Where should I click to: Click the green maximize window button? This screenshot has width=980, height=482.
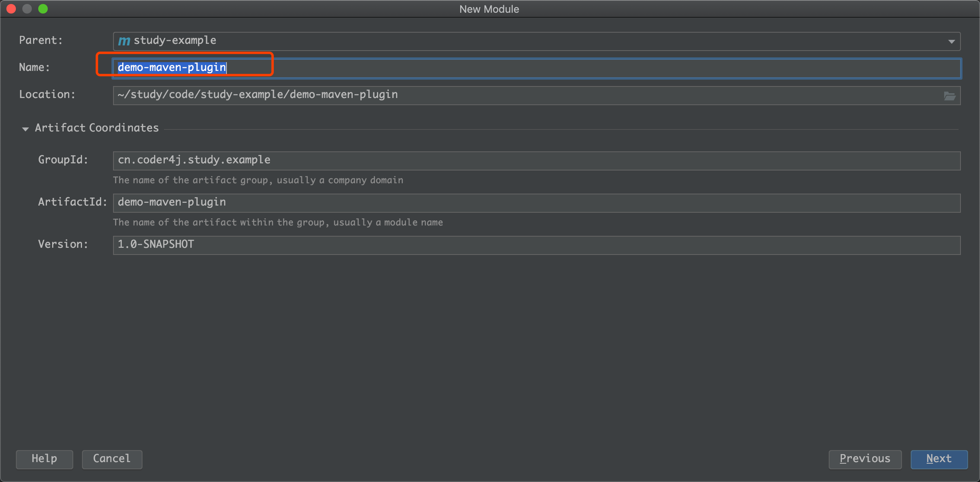click(x=43, y=9)
